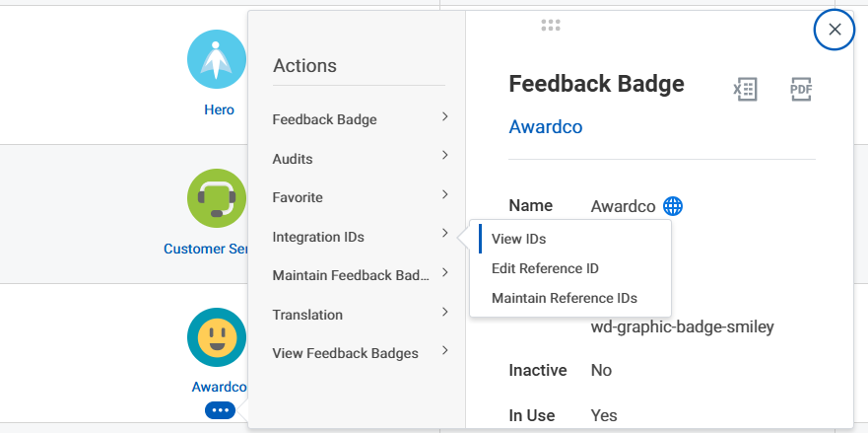Click the Hero badge icon

216,59
